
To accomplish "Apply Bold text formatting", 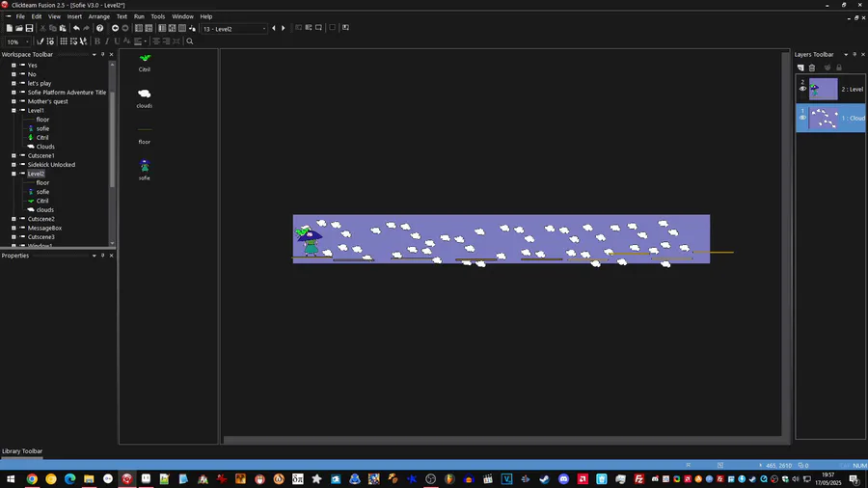I will tap(97, 41).
